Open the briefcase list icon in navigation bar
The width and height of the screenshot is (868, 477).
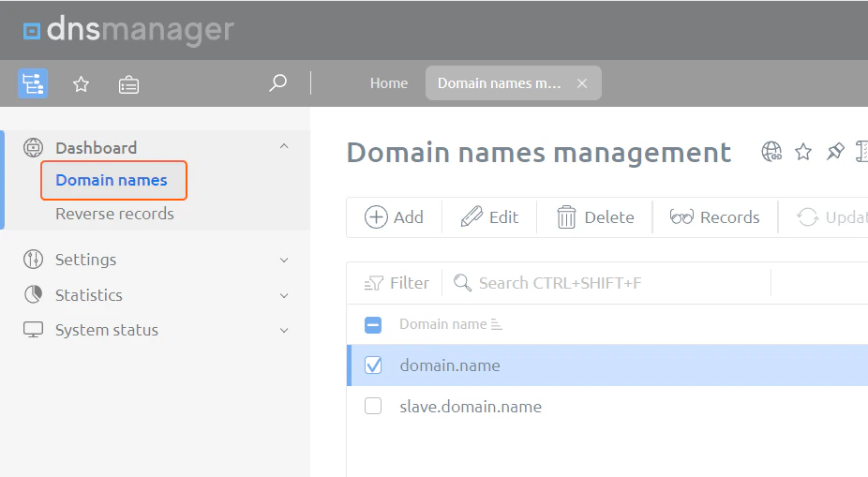pos(128,85)
